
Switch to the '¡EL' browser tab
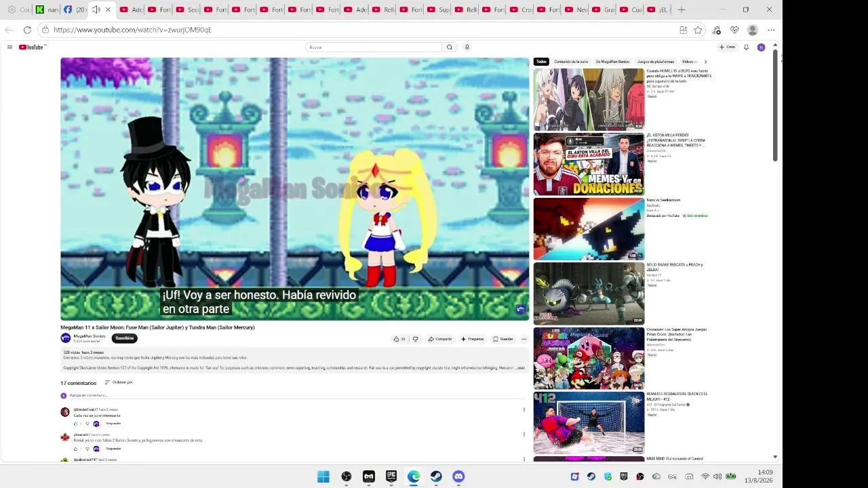[x=657, y=9]
